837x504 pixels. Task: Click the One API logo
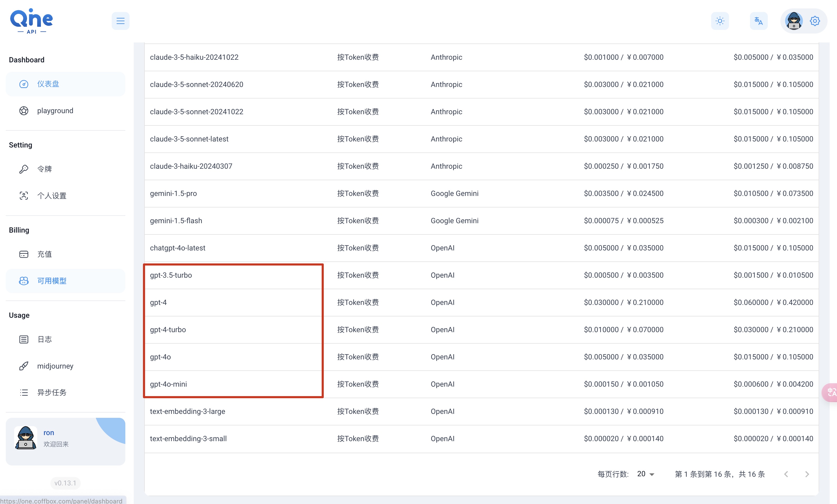pos(31,21)
